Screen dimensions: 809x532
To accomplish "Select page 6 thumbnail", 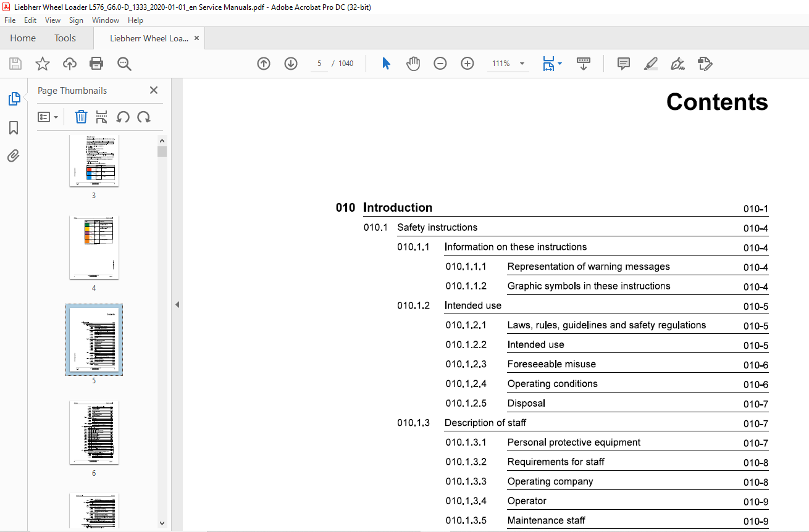I will 94,433.
